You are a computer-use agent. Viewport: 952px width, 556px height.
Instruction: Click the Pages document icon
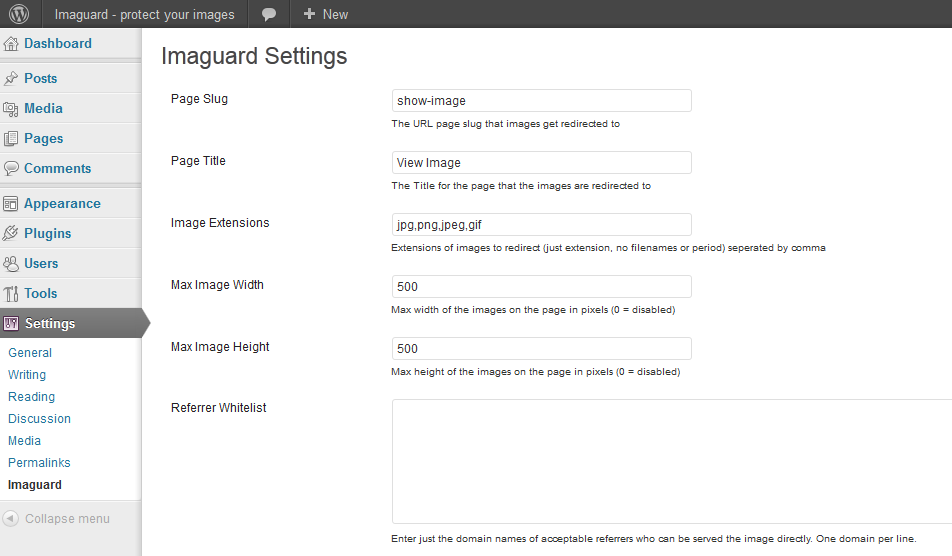point(11,138)
